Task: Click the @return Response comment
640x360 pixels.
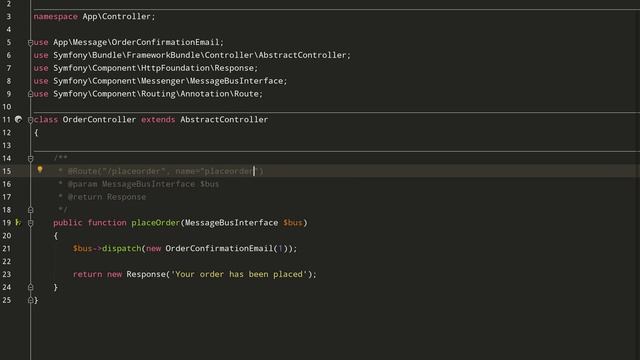Action: point(107,197)
